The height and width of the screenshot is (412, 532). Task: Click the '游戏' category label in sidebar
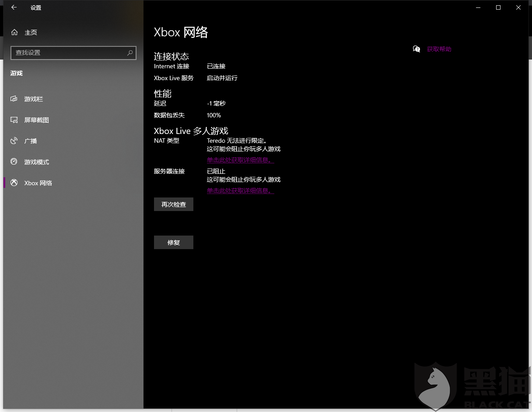point(17,73)
